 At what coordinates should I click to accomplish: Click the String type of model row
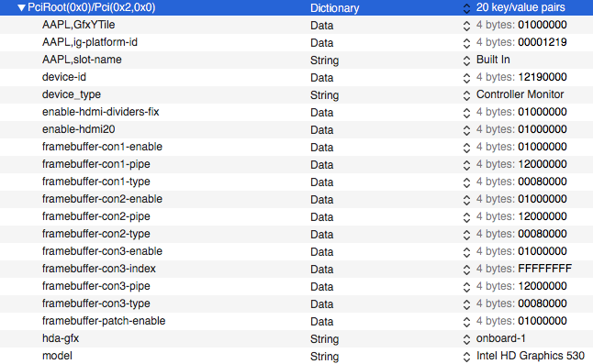(324, 357)
